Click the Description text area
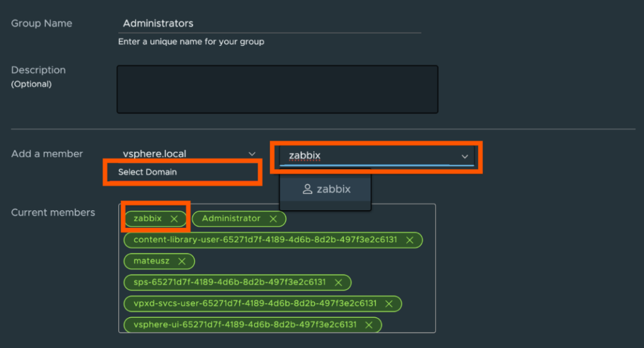Image resolution: width=644 pixels, height=348 pixels. coord(277,89)
